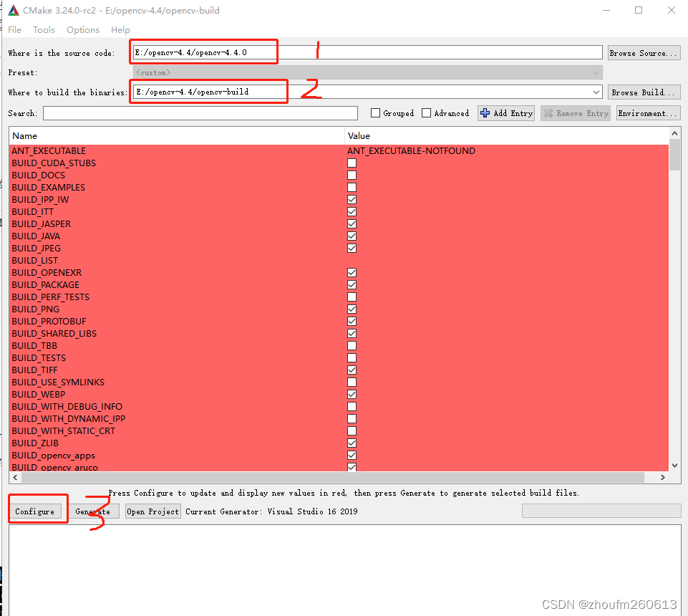Image resolution: width=688 pixels, height=616 pixels.
Task: Open the disabled Preset custom dropdown
Action: tap(368, 72)
